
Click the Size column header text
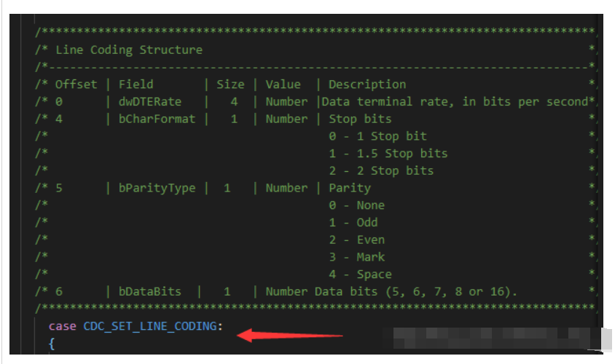(230, 84)
